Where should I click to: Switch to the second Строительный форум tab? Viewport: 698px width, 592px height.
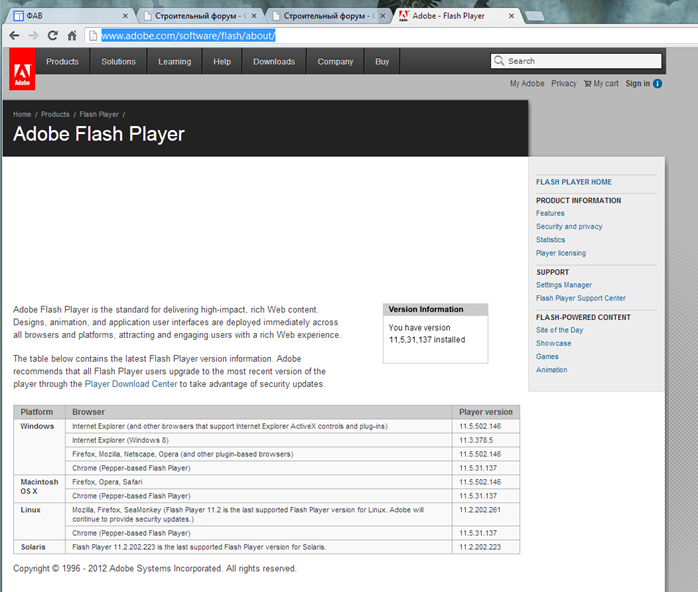(327, 16)
